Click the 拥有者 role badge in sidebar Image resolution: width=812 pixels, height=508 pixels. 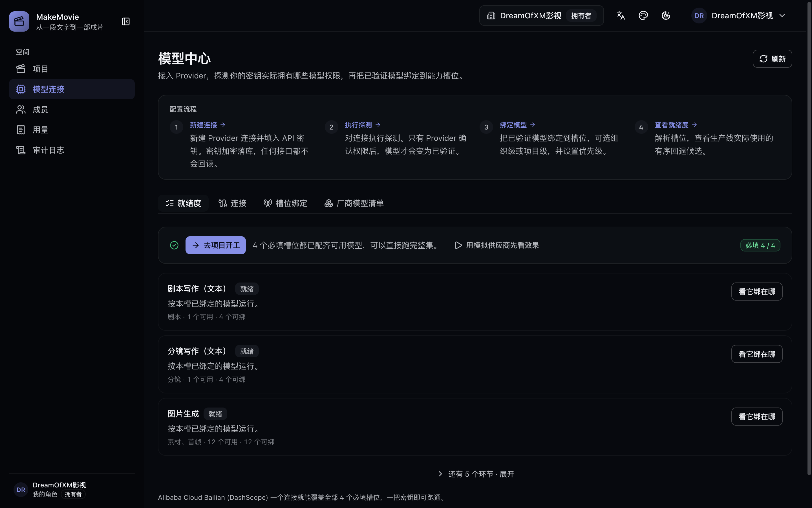coord(73,494)
